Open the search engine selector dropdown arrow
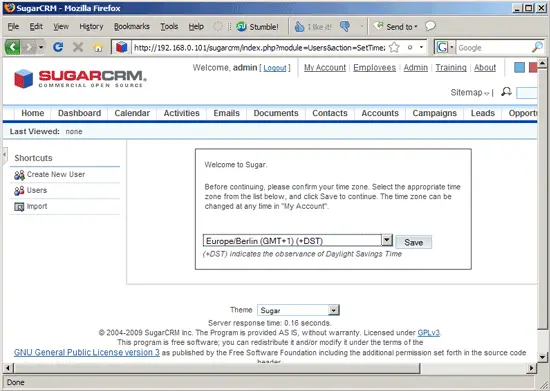The height and width of the screenshot is (391, 550). pos(452,47)
